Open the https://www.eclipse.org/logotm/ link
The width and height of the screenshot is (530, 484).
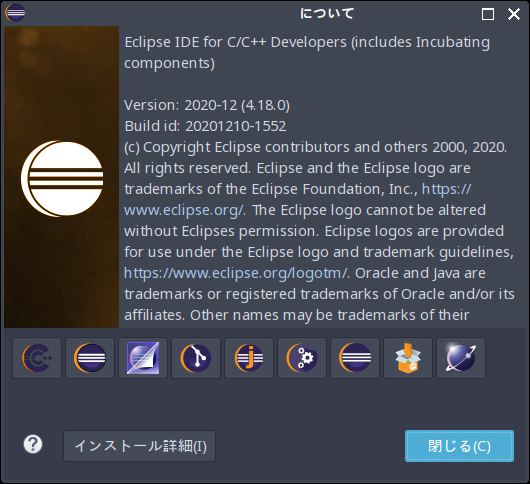pyautogui.click(x=236, y=273)
